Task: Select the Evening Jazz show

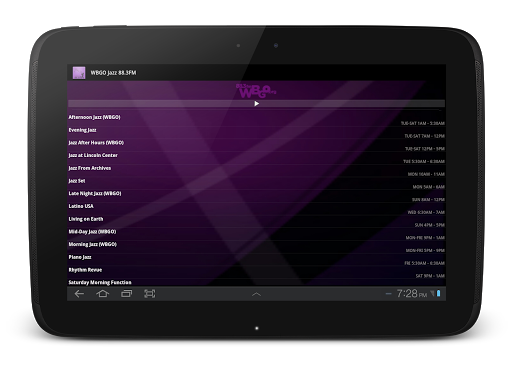Action: pyautogui.click(x=82, y=130)
